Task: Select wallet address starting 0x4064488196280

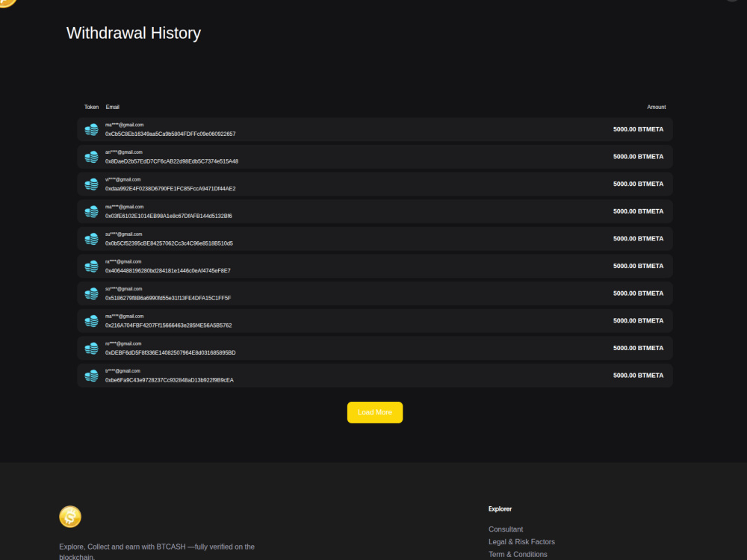Action: [x=168, y=271]
